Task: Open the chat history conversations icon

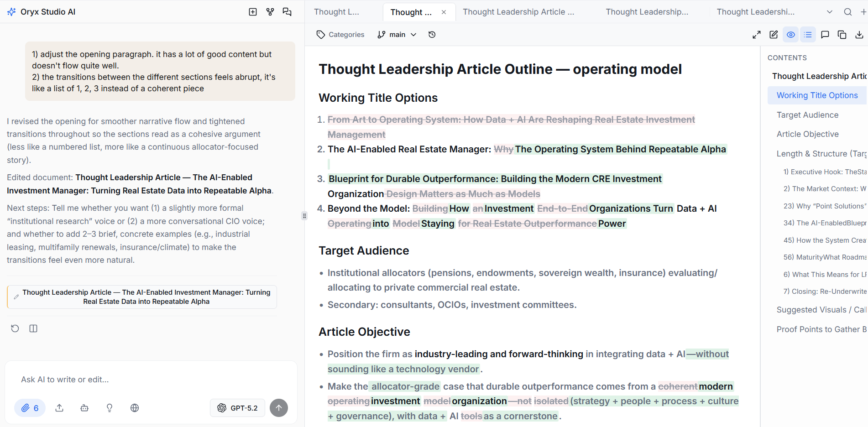Action: click(x=287, y=12)
